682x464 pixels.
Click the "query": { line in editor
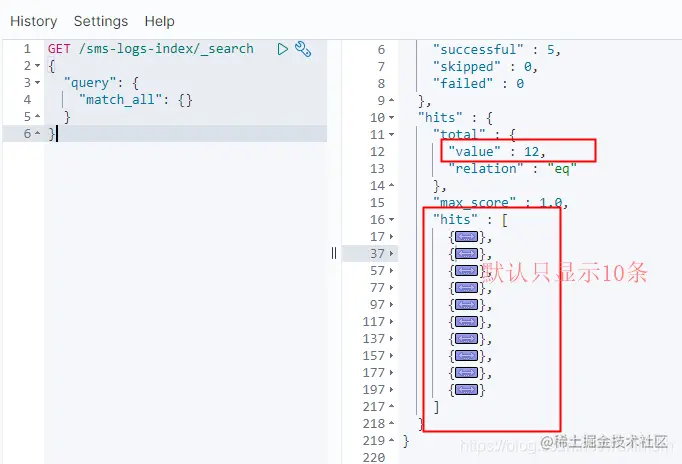point(101,83)
